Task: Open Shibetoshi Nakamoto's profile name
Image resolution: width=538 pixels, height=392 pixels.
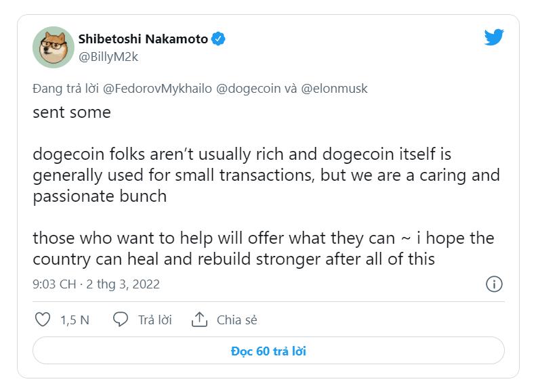Action: (x=142, y=39)
